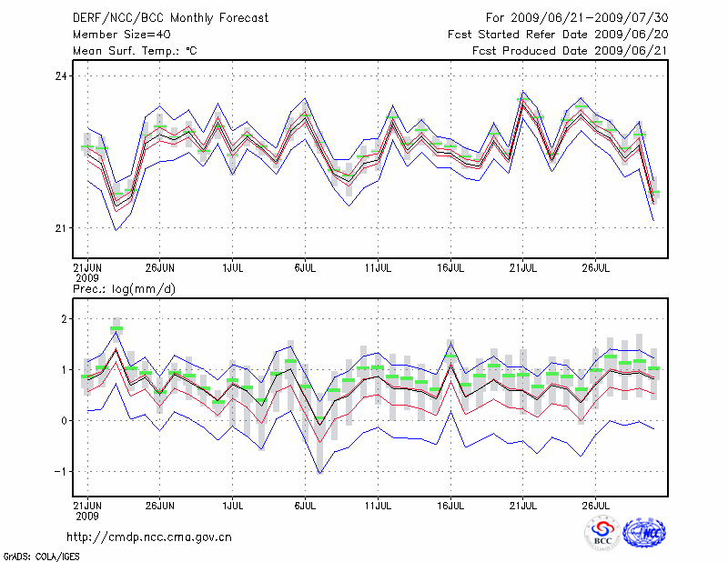Click the Prec.: log(mm/d) label
This screenshot has width=728, height=562.
coord(123,288)
